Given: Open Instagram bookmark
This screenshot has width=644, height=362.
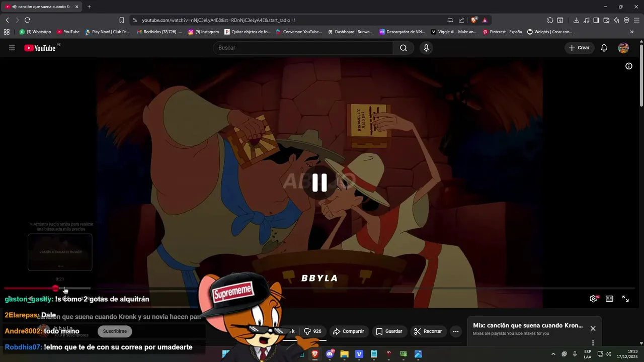Looking at the screenshot, I should (204, 32).
